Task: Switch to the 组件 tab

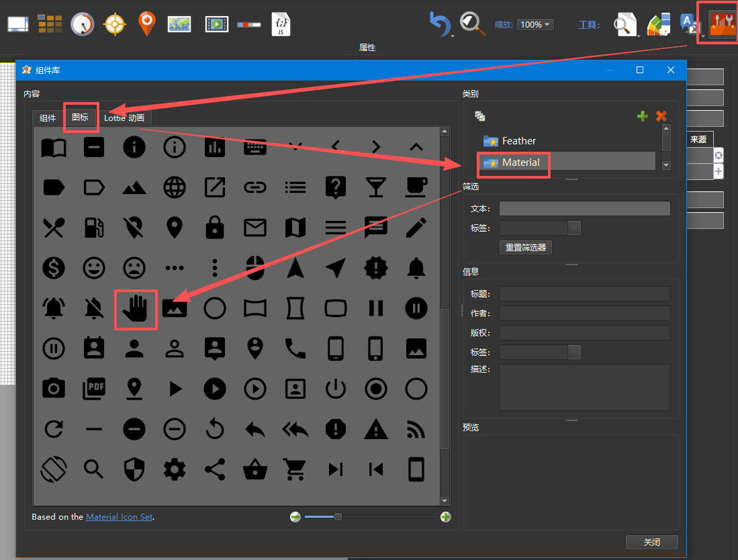Action: (48, 118)
